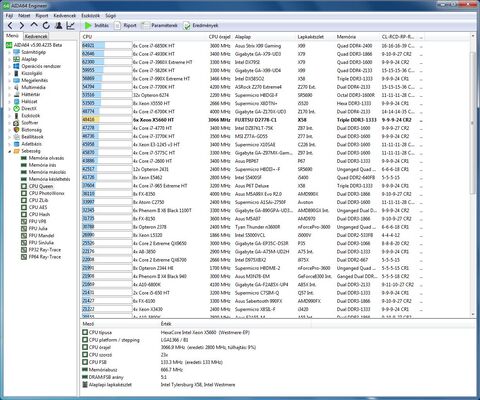
Task: Open the Riport menu in the menu bar
Action: point(42,16)
